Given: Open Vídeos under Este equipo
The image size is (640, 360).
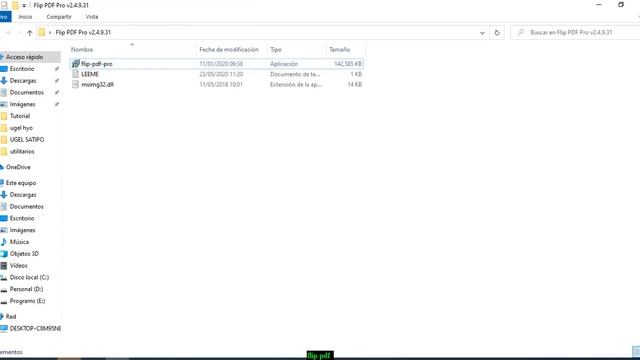Looking at the screenshot, I should tap(18, 265).
